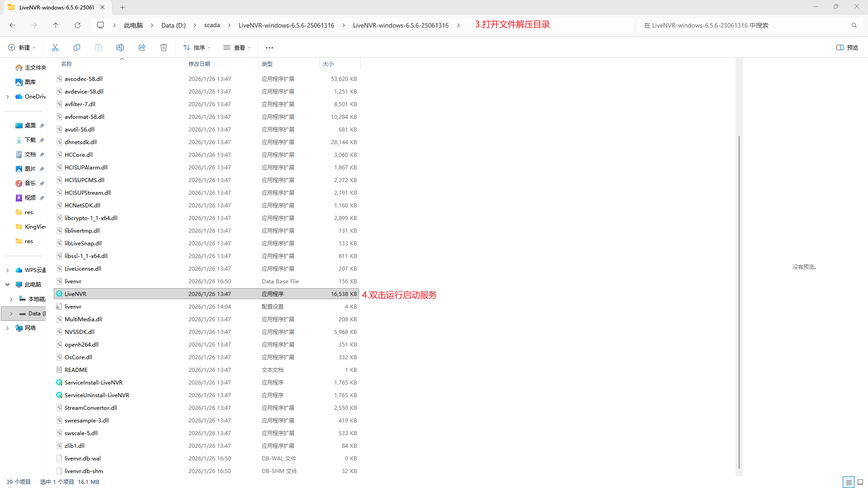Open the Sort dropdown menu
868x488 pixels.
(x=197, y=47)
